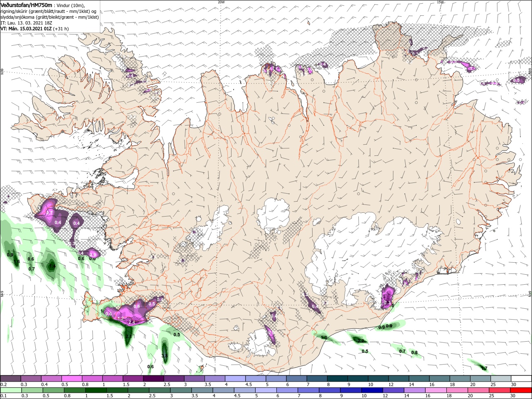
Task: Click the 0.2 label in the snow legend
Action: pyautogui.click(x=4, y=384)
